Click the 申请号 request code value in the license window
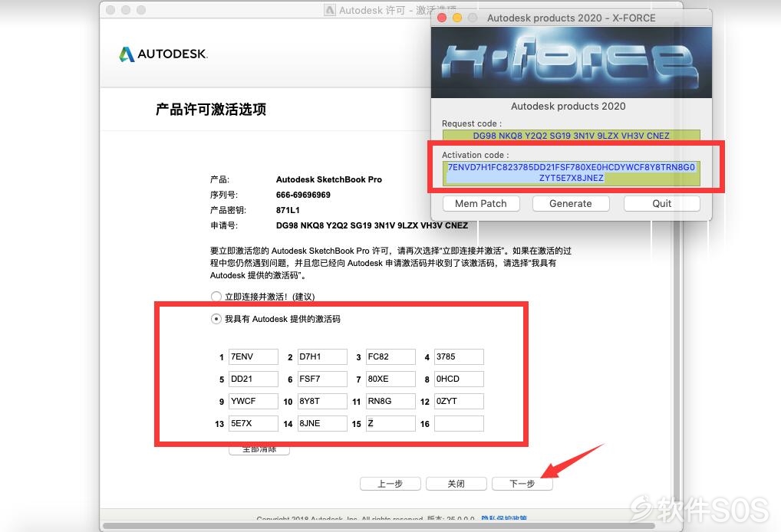This screenshot has height=532, width=781. pos(371,225)
